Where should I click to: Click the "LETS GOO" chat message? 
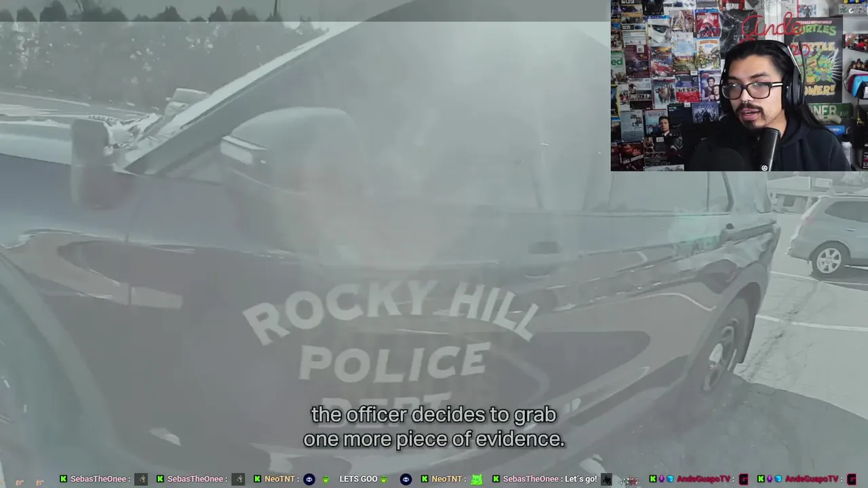[x=358, y=479]
